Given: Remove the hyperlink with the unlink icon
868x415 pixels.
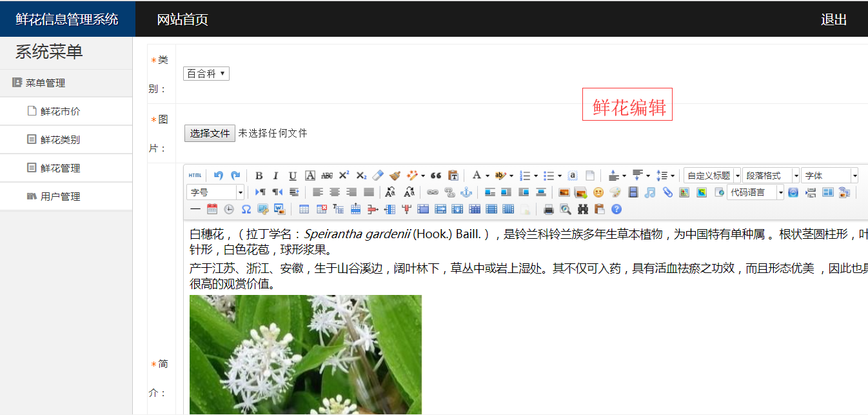Looking at the screenshot, I should [449, 192].
